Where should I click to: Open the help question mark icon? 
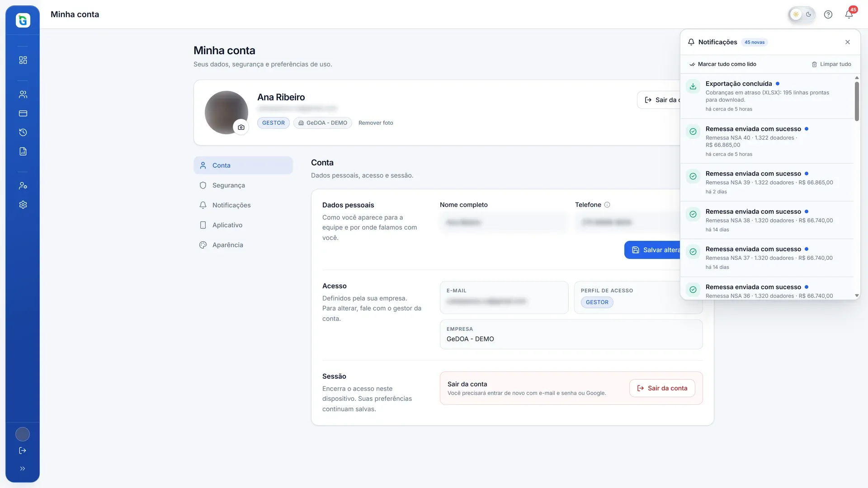828,14
